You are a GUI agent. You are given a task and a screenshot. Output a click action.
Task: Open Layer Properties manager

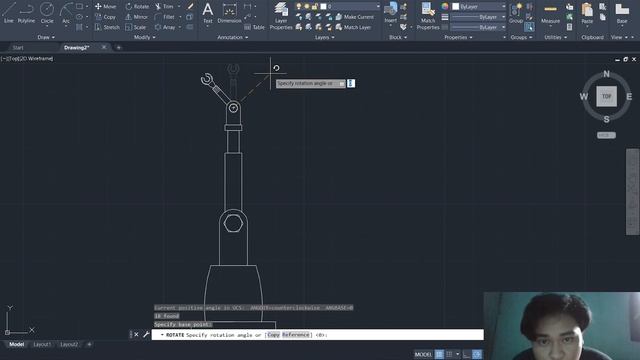tap(281, 16)
